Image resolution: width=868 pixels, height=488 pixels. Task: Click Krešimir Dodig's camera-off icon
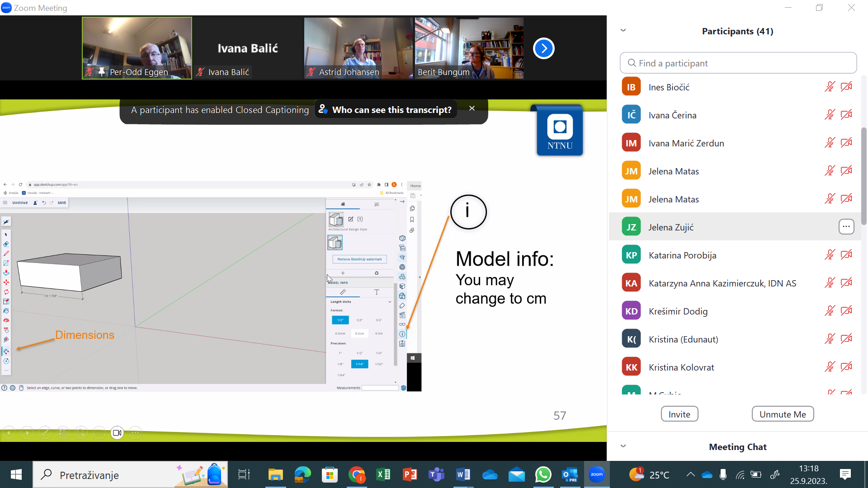click(x=846, y=311)
